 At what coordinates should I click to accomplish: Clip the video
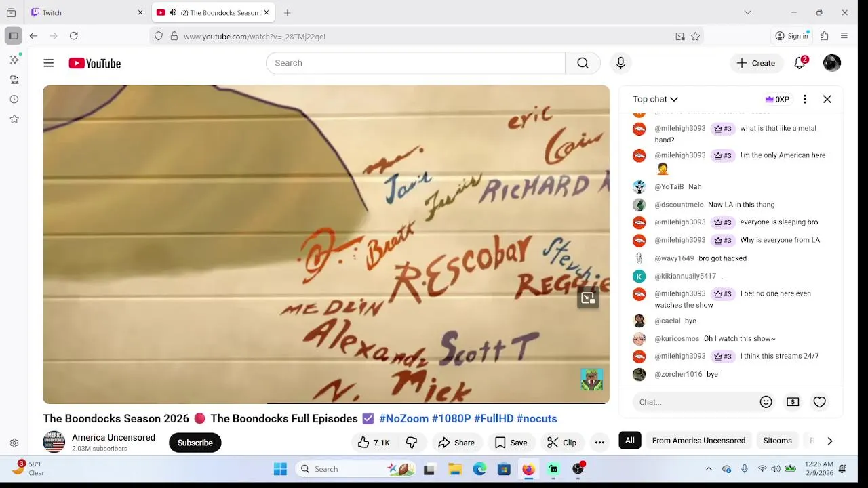click(562, 443)
